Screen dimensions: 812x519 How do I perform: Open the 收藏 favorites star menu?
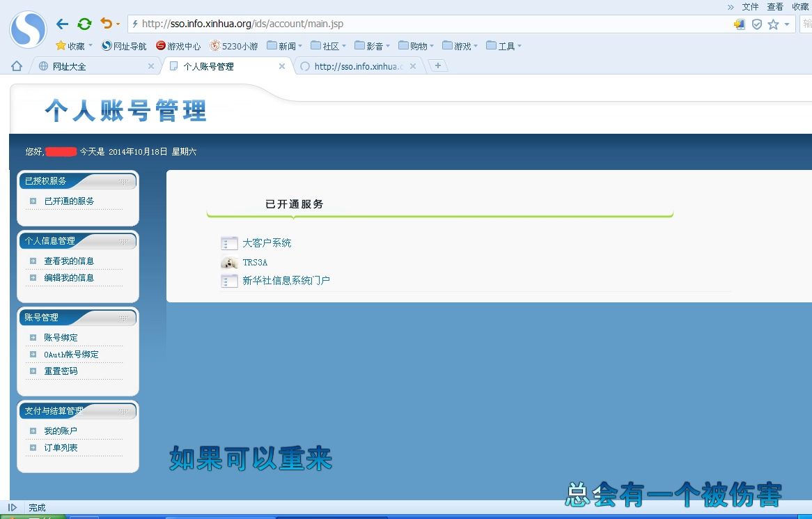click(x=74, y=46)
